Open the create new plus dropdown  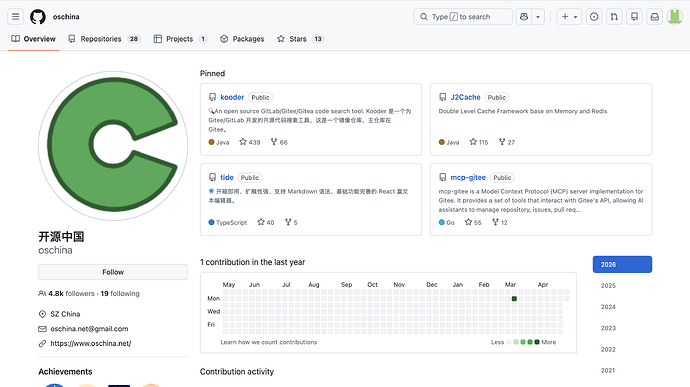tap(569, 17)
